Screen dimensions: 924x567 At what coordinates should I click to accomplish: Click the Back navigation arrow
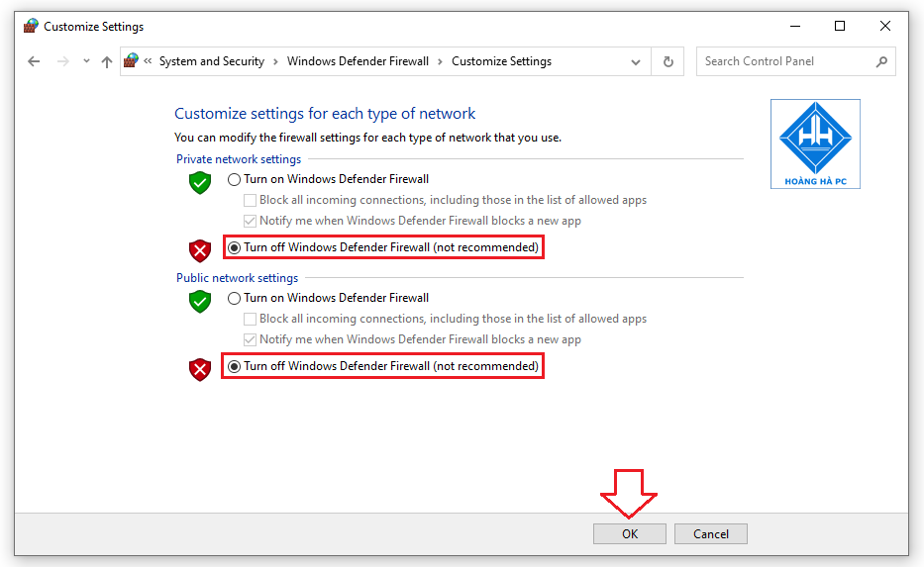coord(34,61)
